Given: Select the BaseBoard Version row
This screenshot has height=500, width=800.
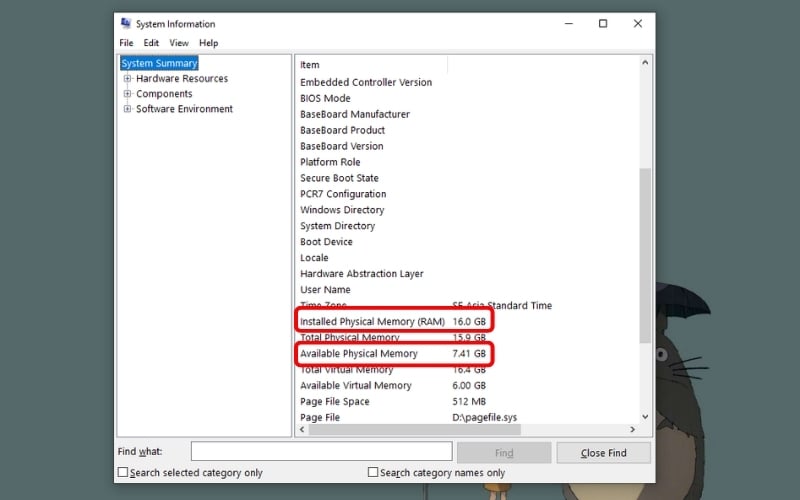Looking at the screenshot, I should 467,146.
